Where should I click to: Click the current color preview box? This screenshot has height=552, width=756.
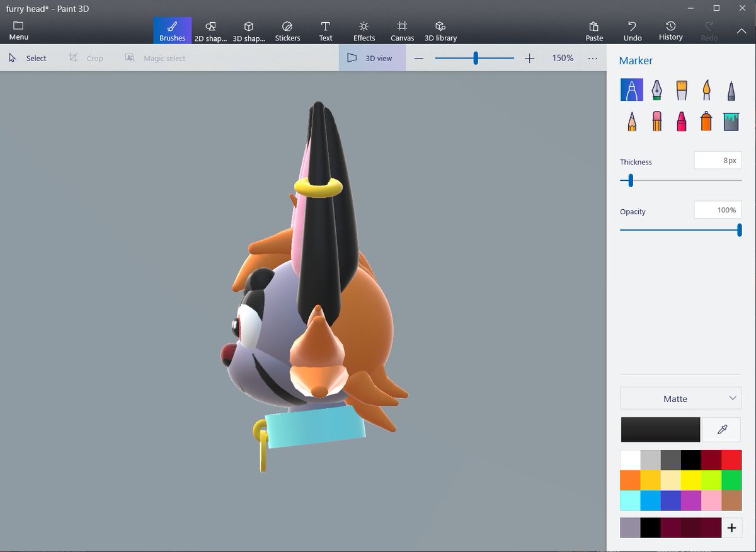(x=660, y=430)
